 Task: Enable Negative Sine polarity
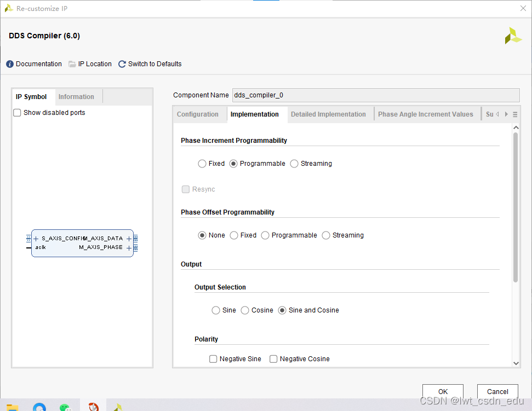(213, 359)
